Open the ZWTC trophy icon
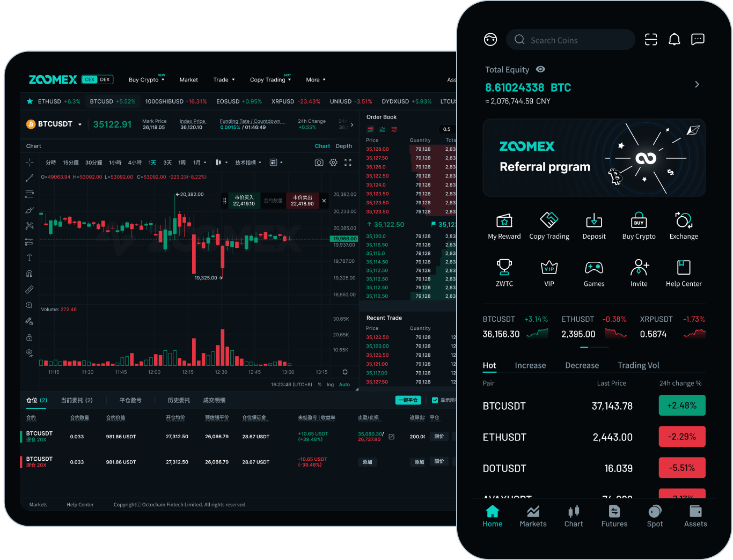The image size is (733, 560). pos(504,267)
